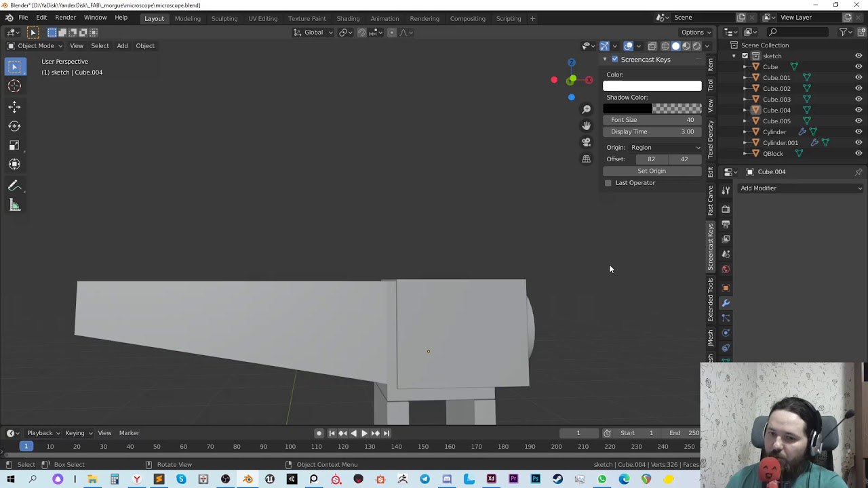This screenshot has height=488, width=868.
Task: Click the Set Origin button
Action: pos(652,171)
